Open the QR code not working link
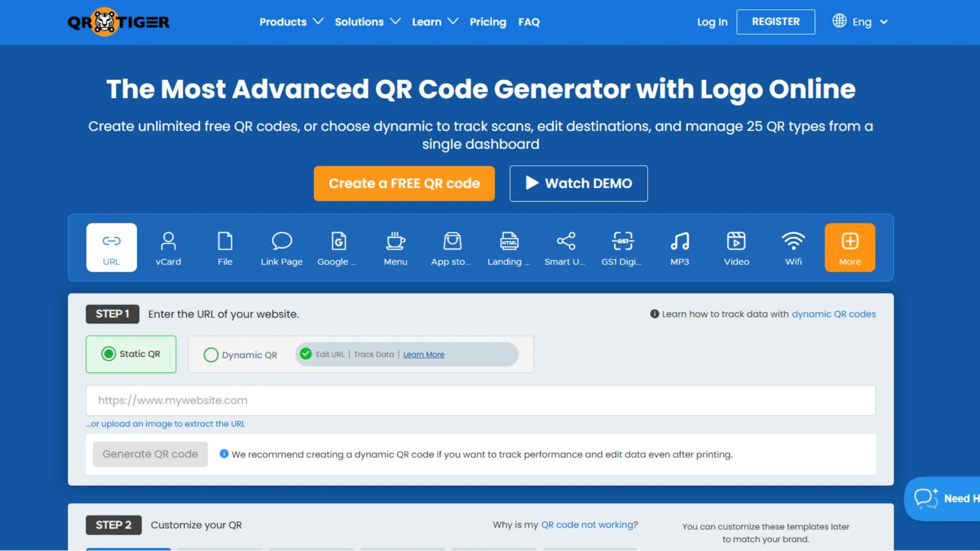The width and height of the screenshot is (980, 551). point(587,524)
